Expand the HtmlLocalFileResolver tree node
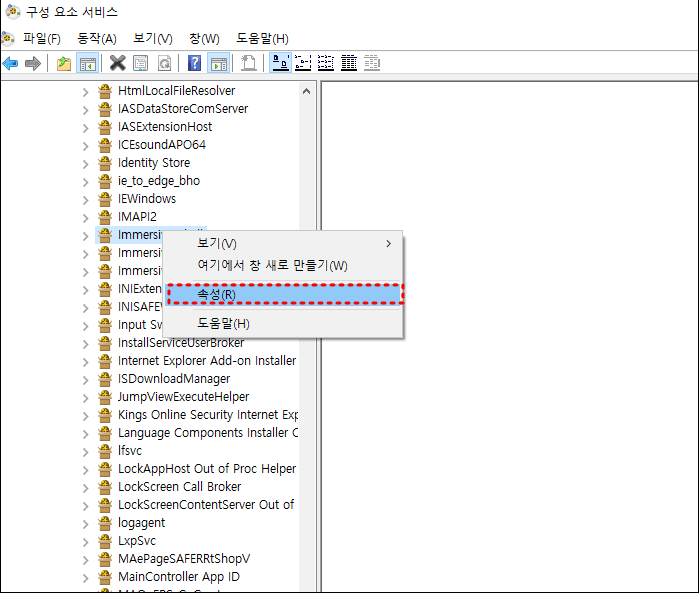 (85, 91)
